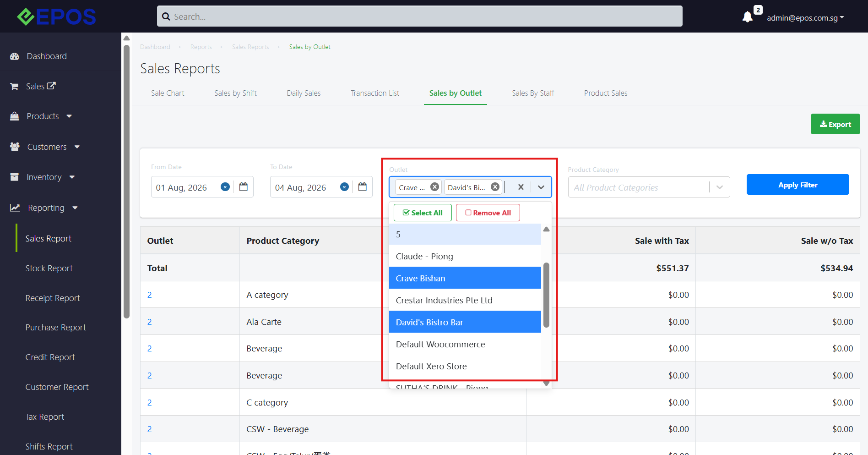This screenshot has width=868, height=455.
Task: Open notifications bell
Action: coord(747,17)
